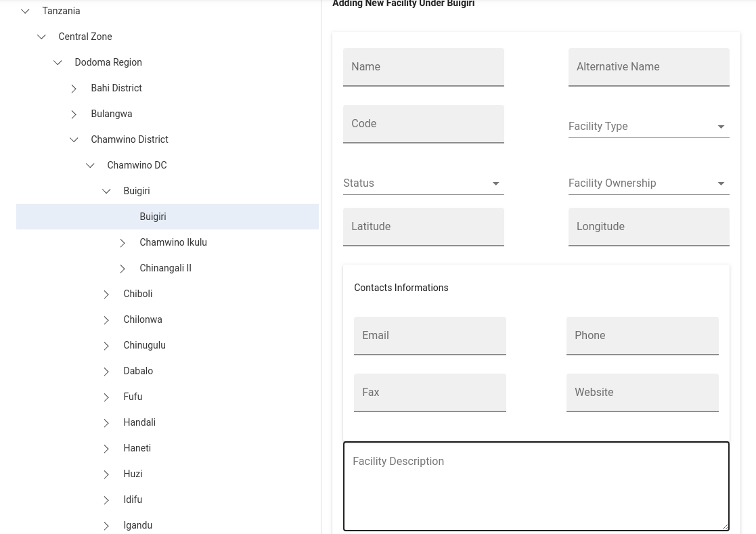Expand the Bahi District node
The image size is (756, 534).
pyautogui.click(x=74, y=88)
